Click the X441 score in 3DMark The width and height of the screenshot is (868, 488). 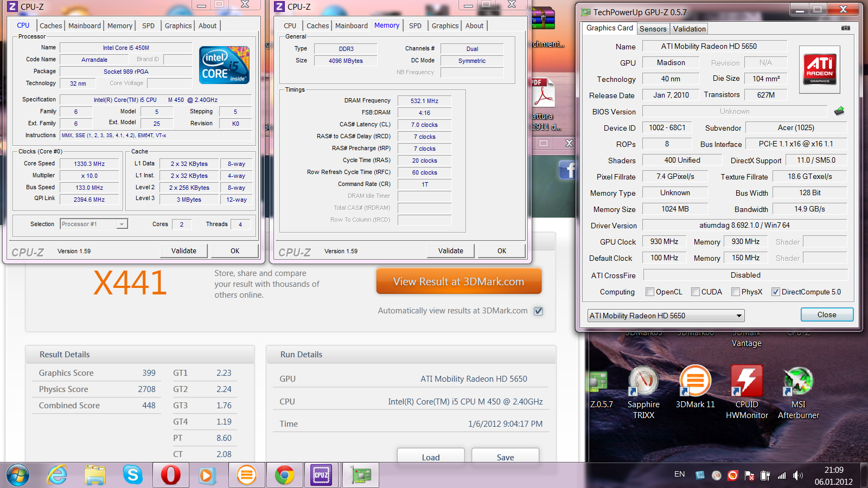click(130, 282)
